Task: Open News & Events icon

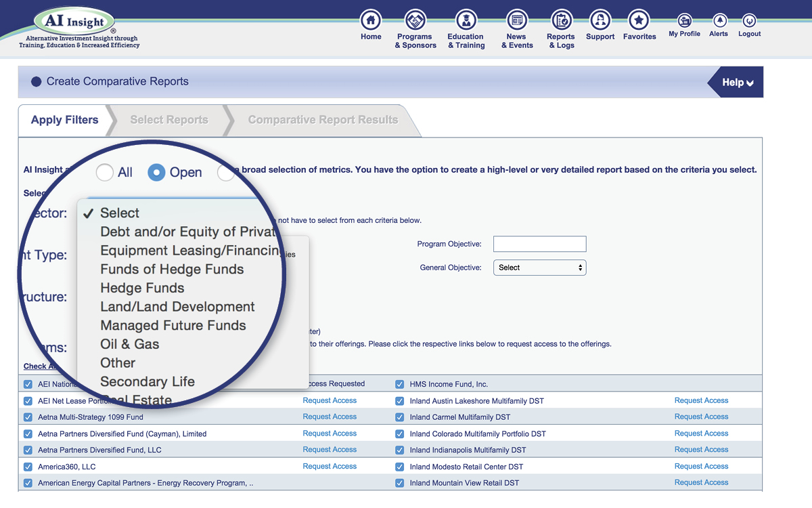Action: pos(517,20)
